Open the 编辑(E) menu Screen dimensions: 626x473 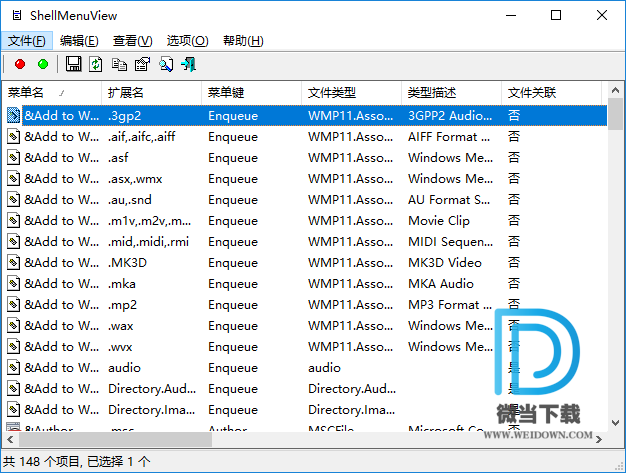pyautogui.click(x=79, y=41)
